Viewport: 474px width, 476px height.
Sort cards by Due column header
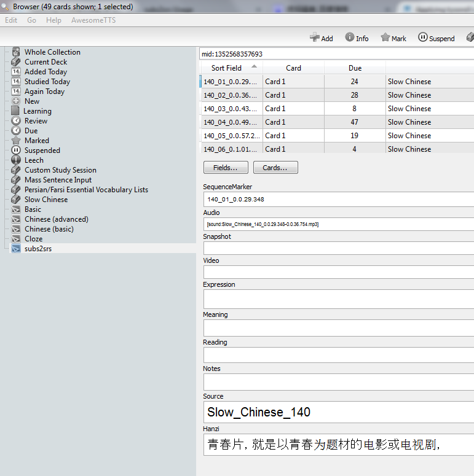point(355,68)
